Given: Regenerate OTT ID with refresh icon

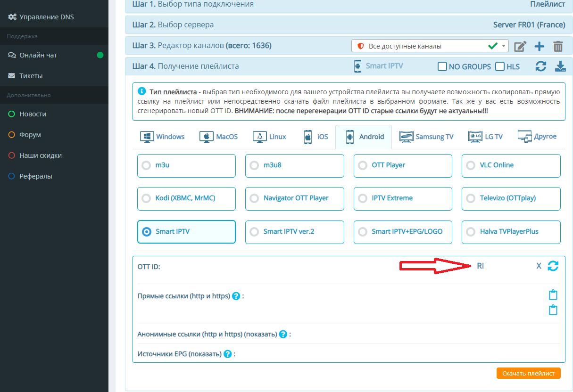Looking at the screenshot, I should click(553, 266).
